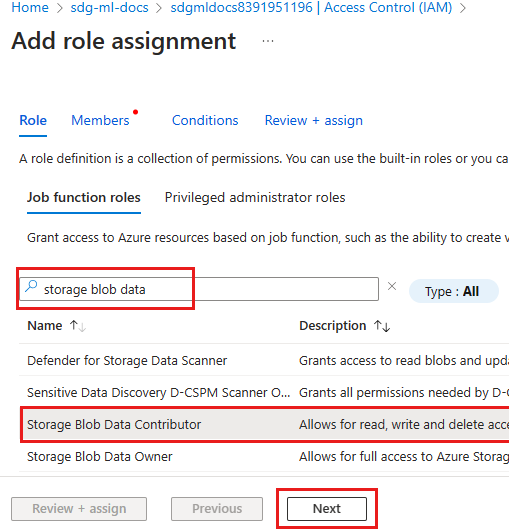This screenshot has height=531, width=509.
Task: Click the 'Allows for read, write and delete' description
Action: pos(404,425)
